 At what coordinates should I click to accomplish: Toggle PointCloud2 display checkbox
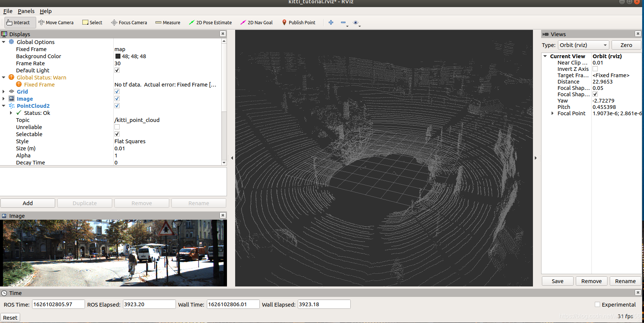(117, 106)
